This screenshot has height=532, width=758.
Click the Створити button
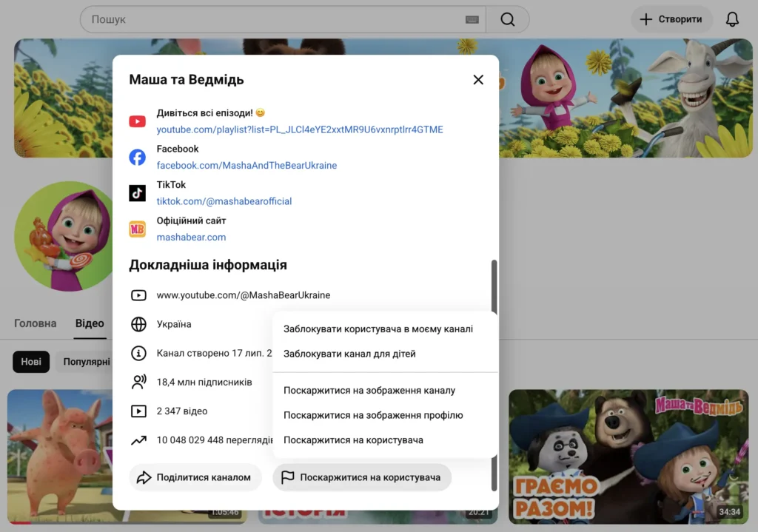[671, 19]
